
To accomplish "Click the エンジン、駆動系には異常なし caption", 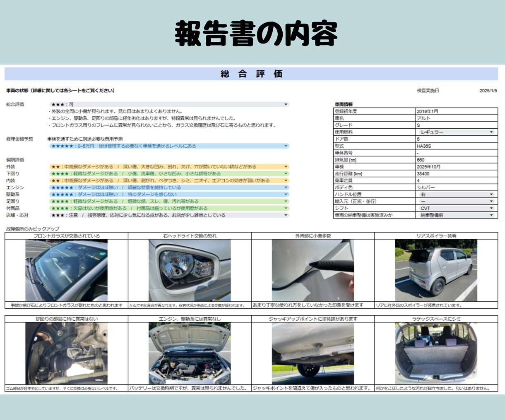I will (190, 319).
